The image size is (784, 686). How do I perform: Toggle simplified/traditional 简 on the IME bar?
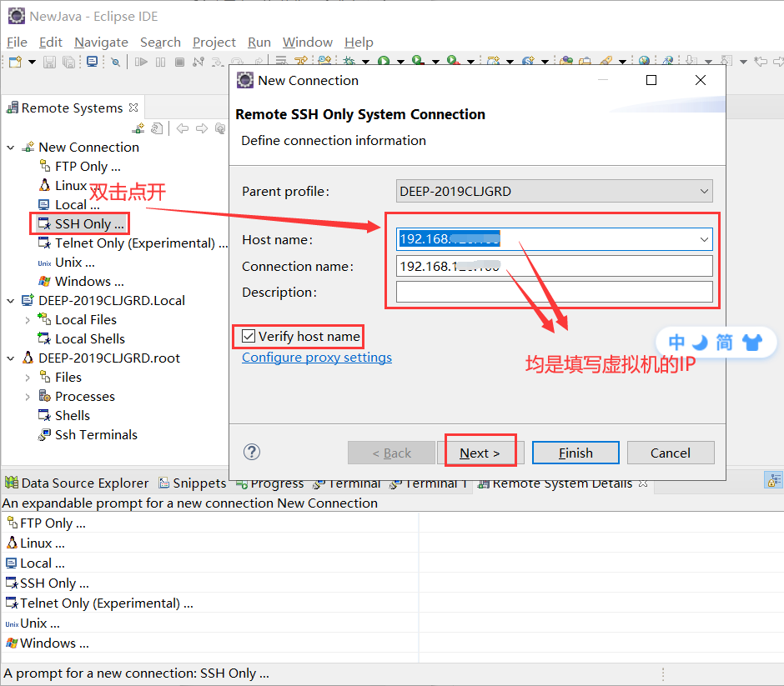[x=725, y=343]
